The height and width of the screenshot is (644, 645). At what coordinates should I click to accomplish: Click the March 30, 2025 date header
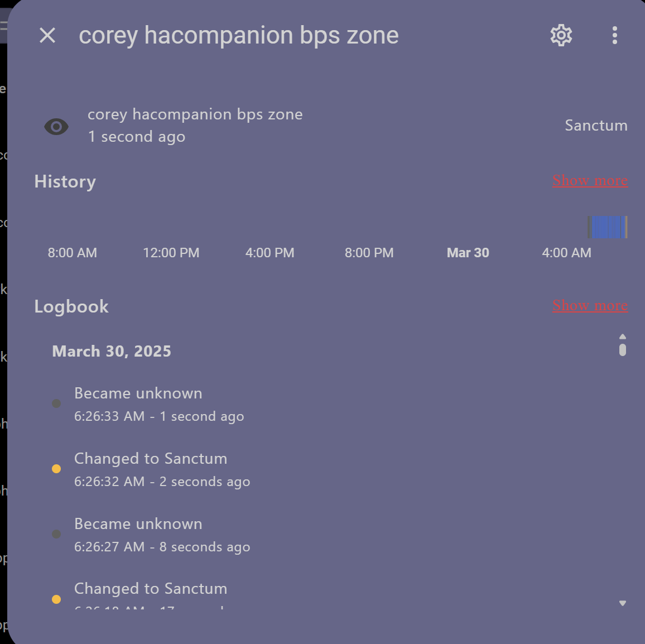(x=112, y=352)
